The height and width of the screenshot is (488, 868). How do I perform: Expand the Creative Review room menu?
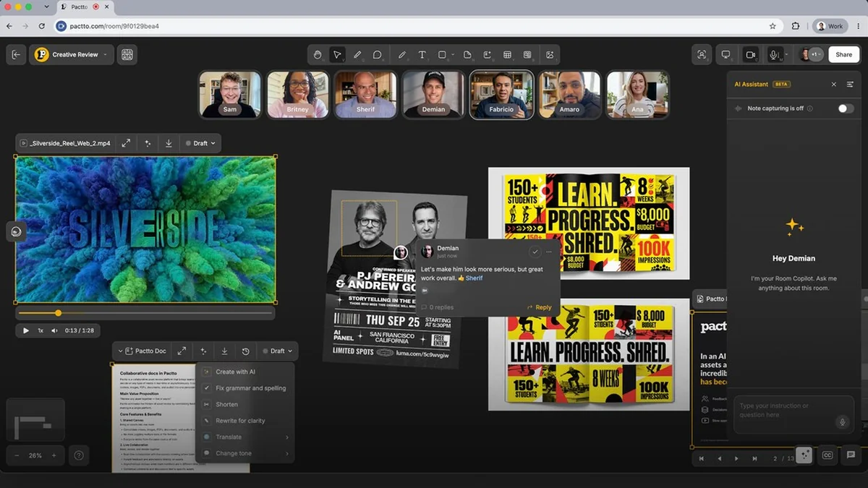(72, 55)
